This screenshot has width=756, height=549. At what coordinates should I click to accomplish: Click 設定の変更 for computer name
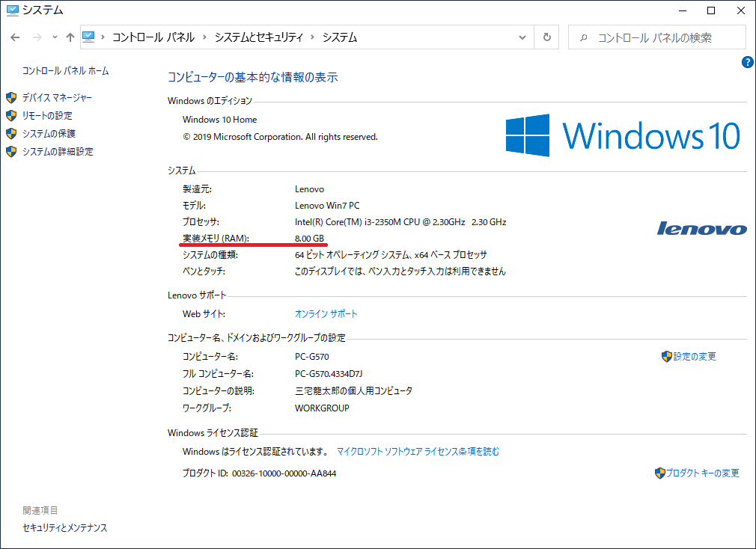(695, 357)
